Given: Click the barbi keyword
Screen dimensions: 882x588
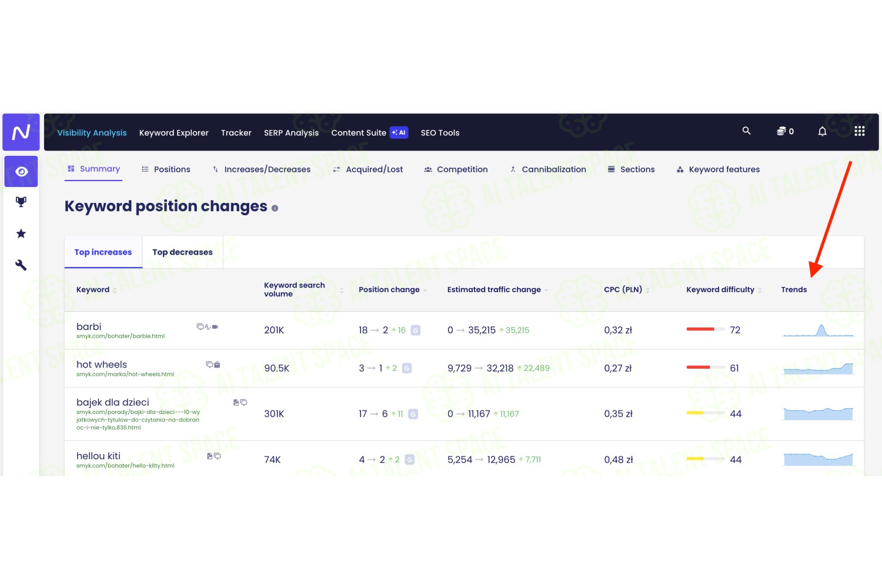Looking at the screenshot, I should tap(89, 326).
